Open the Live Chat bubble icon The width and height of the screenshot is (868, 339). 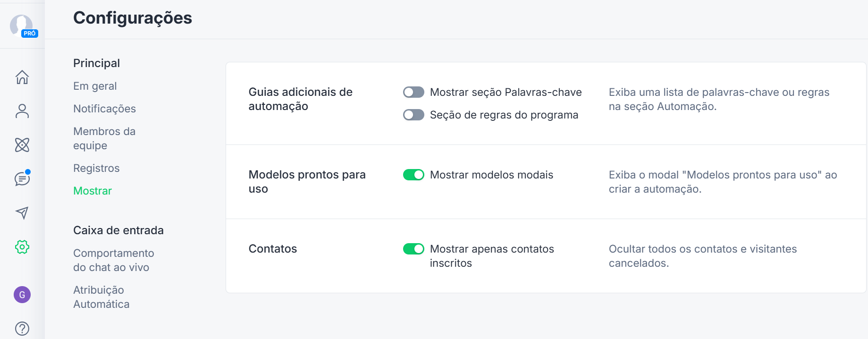click(x=22, y=179)
